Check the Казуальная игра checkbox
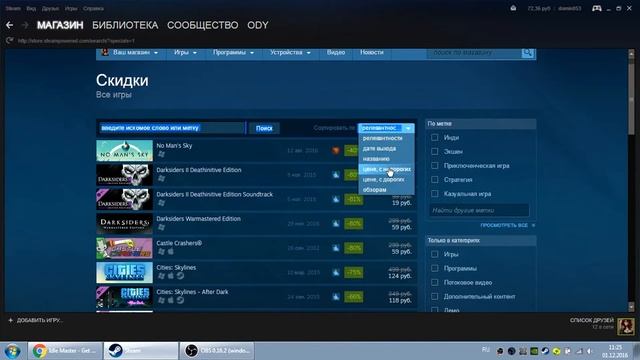Screen dimensions: 640x360 (x=435, y=193)
